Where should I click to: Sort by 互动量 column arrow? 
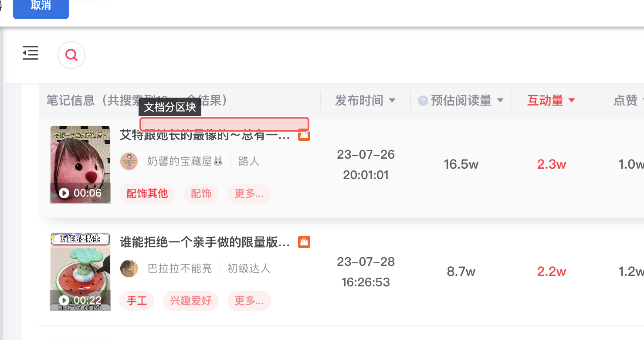572,101
